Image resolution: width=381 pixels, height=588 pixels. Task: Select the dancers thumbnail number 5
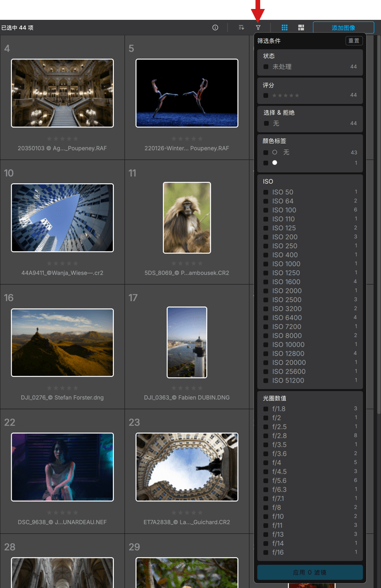187,93
